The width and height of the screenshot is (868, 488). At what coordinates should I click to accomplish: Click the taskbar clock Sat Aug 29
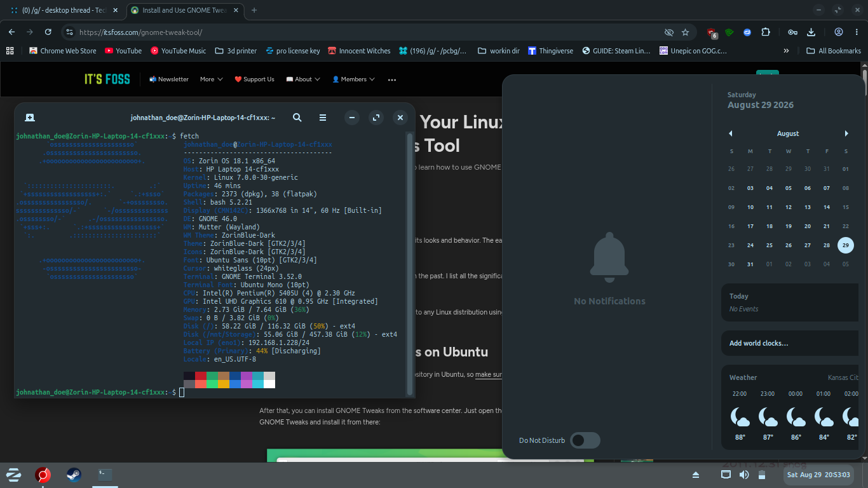click(818, 475)
